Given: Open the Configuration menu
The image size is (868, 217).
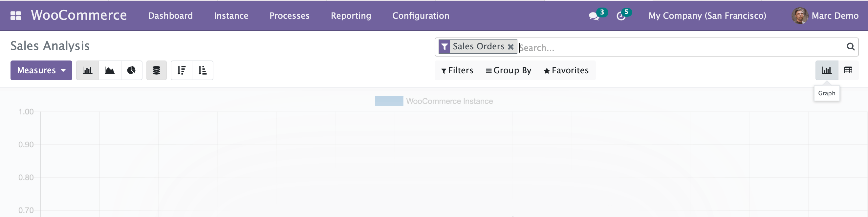Looking at the screenshot, I should click(x=421, y=15).
